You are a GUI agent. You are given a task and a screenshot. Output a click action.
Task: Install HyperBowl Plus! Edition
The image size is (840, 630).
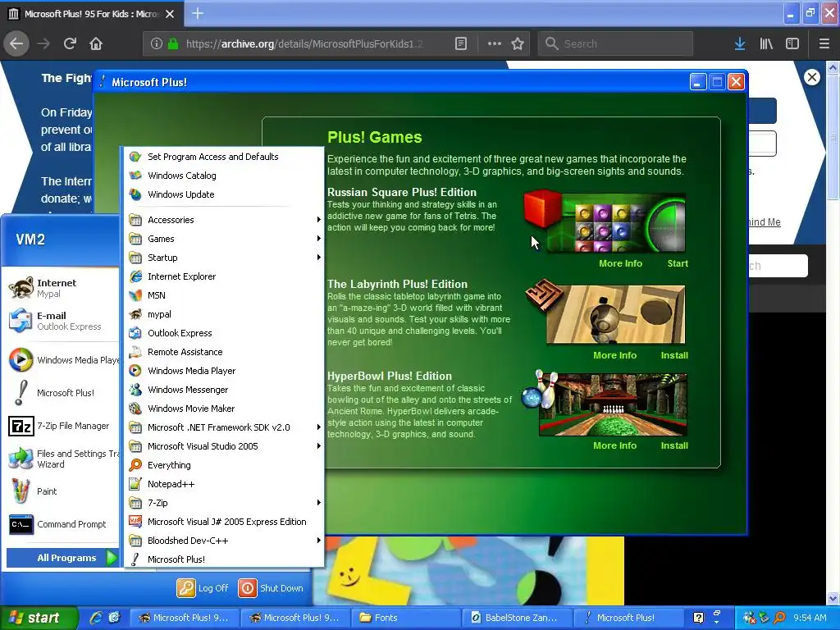tap(674, 445)
